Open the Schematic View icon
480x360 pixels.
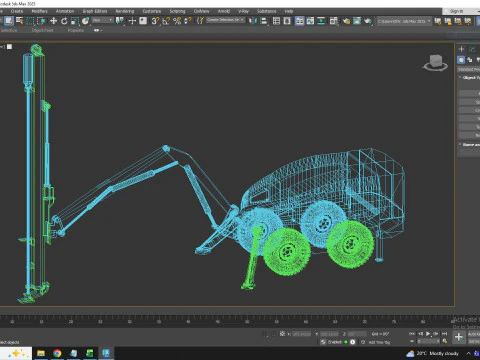(321, 21)
